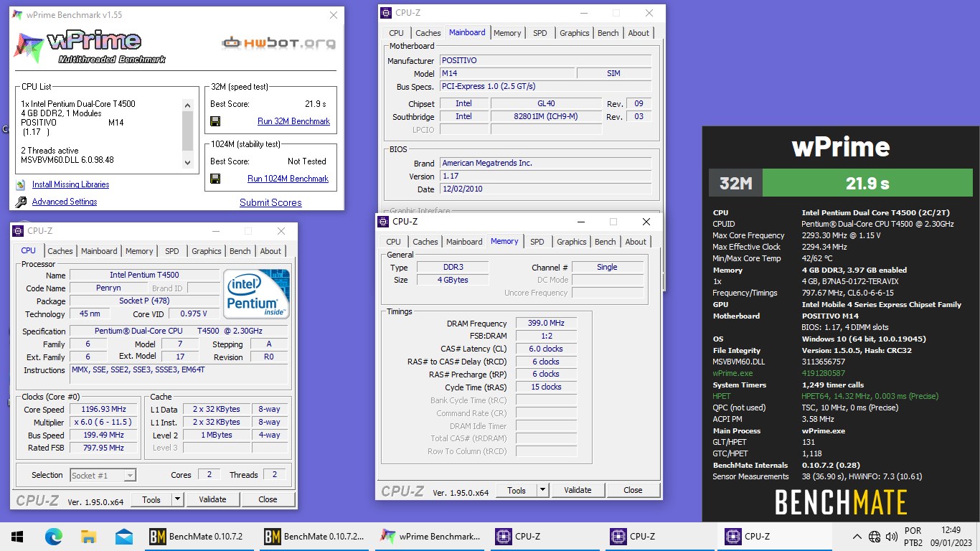
Task: Launch Microsoft Edge from the taskbar
Action: 54,536
